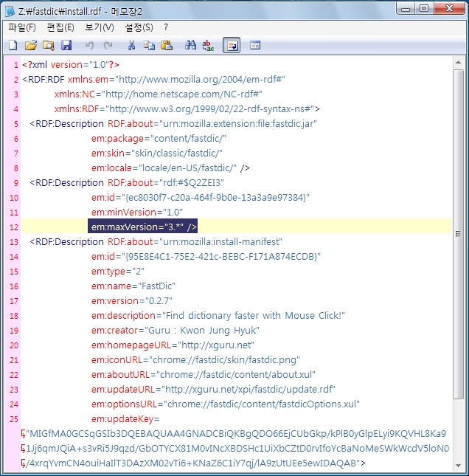Open the 파일(F) menu
Viewport: 469px width, 476px height.
pos(22,27)
